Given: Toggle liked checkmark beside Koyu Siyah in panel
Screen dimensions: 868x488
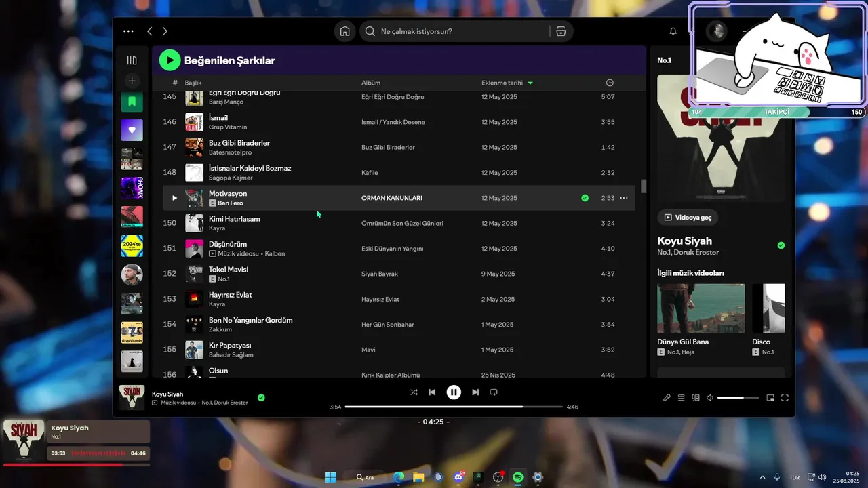Looking at the screenshot, I should (781, 245).
